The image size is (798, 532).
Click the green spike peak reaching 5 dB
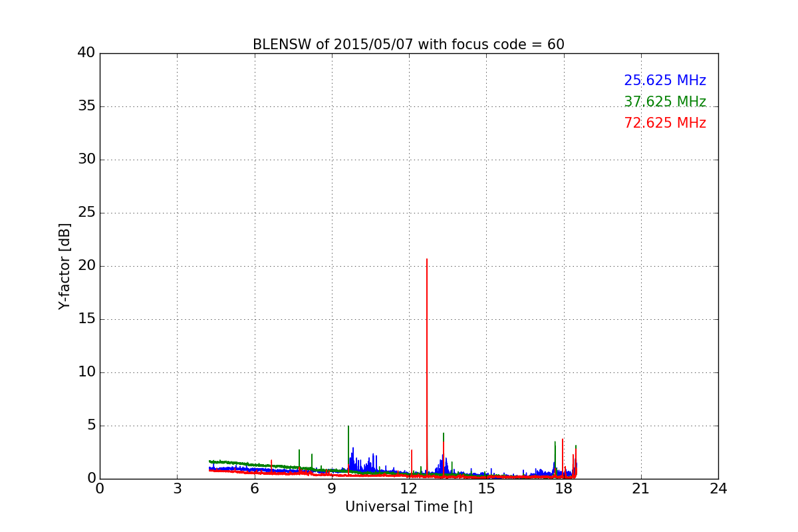pos(348,426)
